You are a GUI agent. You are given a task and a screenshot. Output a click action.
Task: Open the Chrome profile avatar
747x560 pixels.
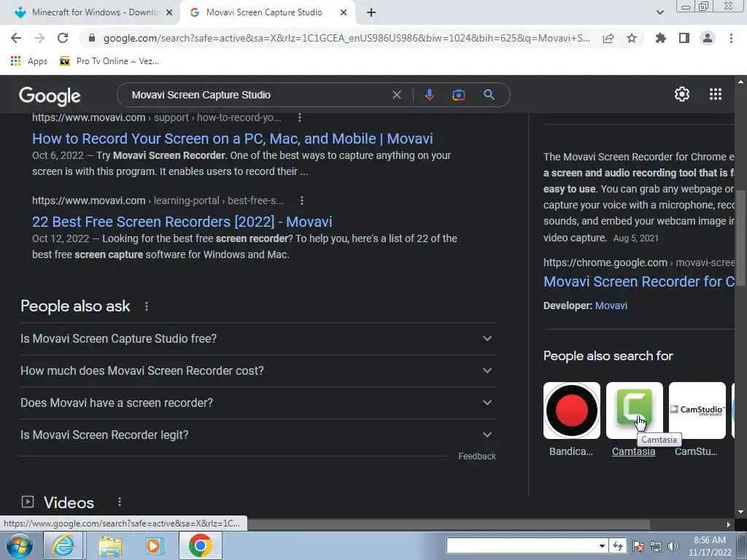708,38
